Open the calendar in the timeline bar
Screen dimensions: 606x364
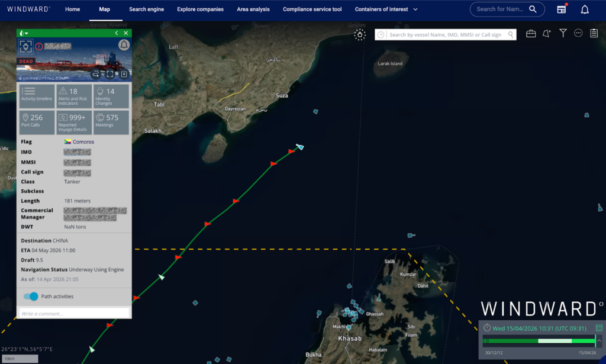tap(599, 328)
